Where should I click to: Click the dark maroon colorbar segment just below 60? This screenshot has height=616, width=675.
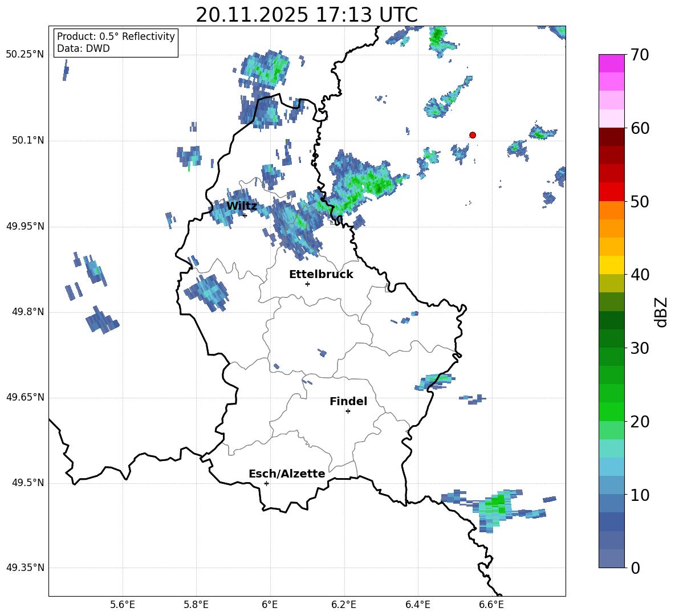click(611, 137)
